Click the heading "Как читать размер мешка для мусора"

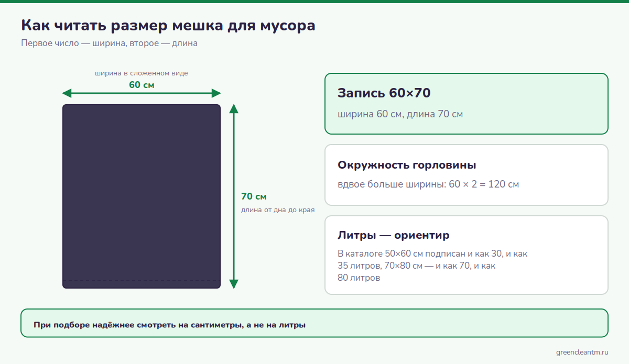pos(168,25)
